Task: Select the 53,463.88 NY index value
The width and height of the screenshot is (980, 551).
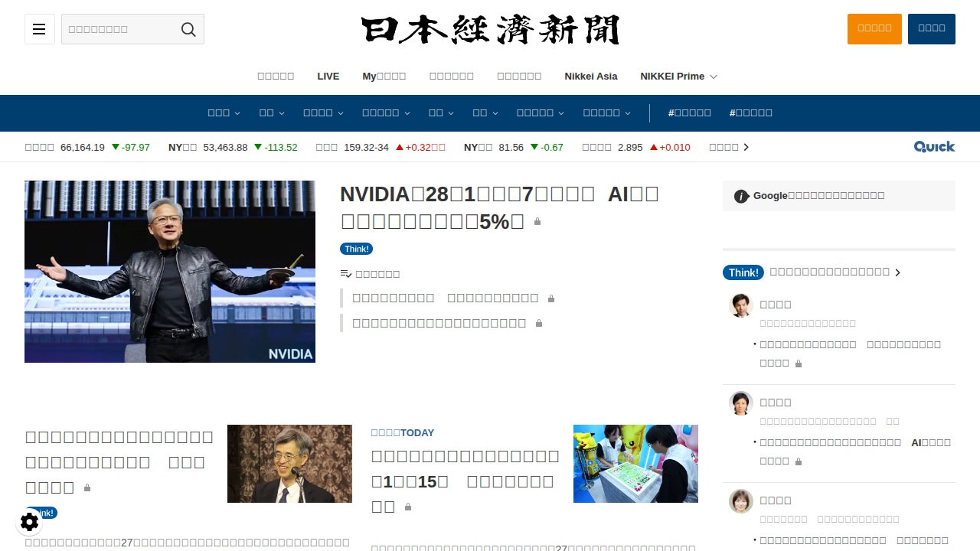Action: point(225,147)
